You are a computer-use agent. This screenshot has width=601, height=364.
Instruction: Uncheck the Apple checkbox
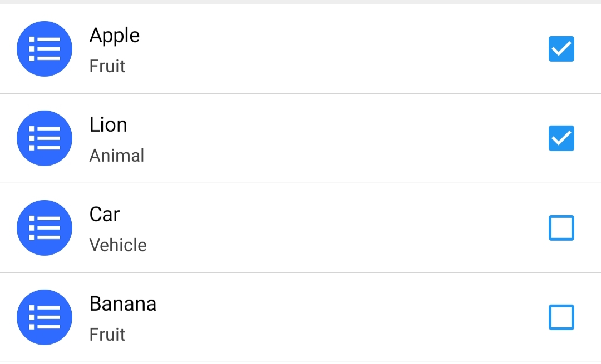point(561,49)
